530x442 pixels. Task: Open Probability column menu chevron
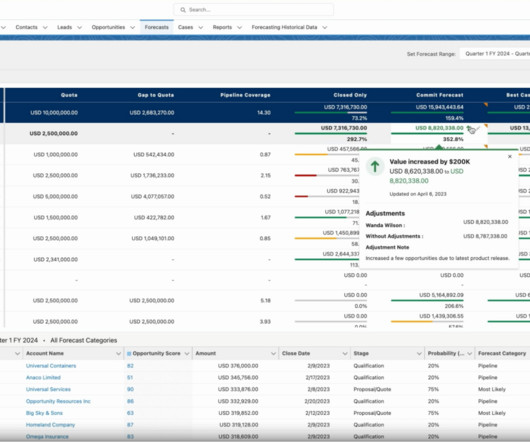pos(469,353)
